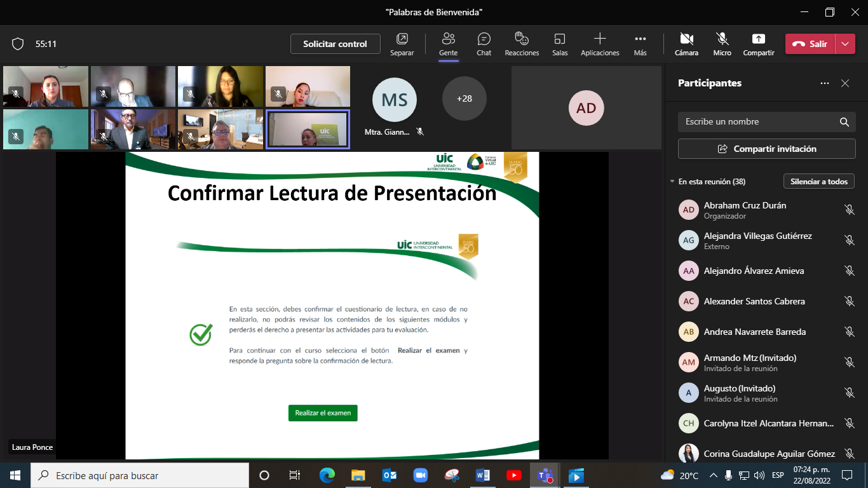Click the Laura Ponce presenter name label
The image size is (868, 488).
[32, 447]
